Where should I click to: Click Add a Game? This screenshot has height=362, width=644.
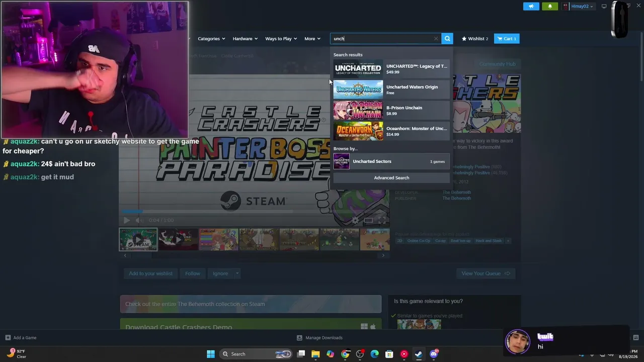tap(21, 338)
